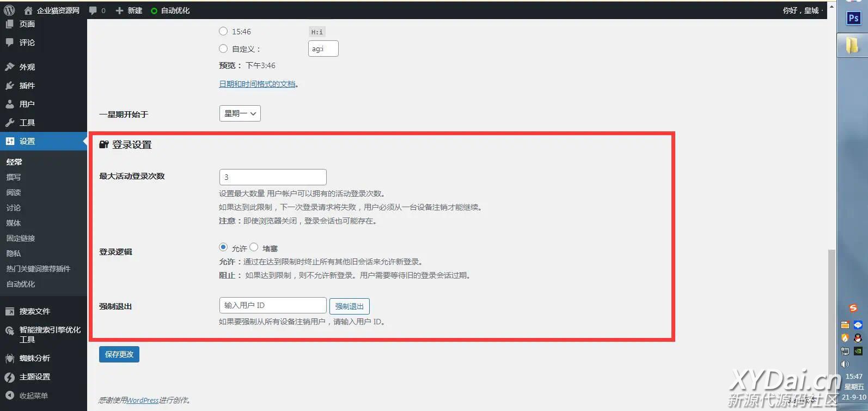The height and width of the screenshot is (411, 868).
Task: Select the 堵塞 login logic radio button
Action: [254, 247]
